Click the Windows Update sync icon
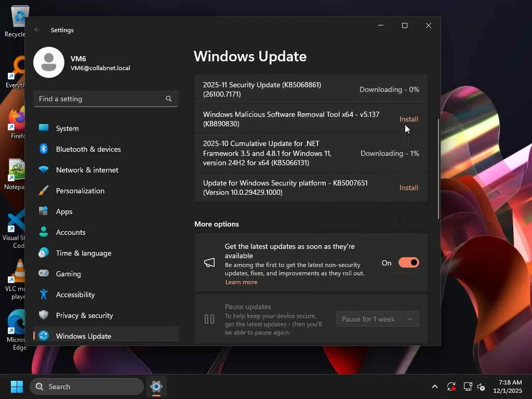Viewport: 532px width, 399px height. tap(44, 336)
